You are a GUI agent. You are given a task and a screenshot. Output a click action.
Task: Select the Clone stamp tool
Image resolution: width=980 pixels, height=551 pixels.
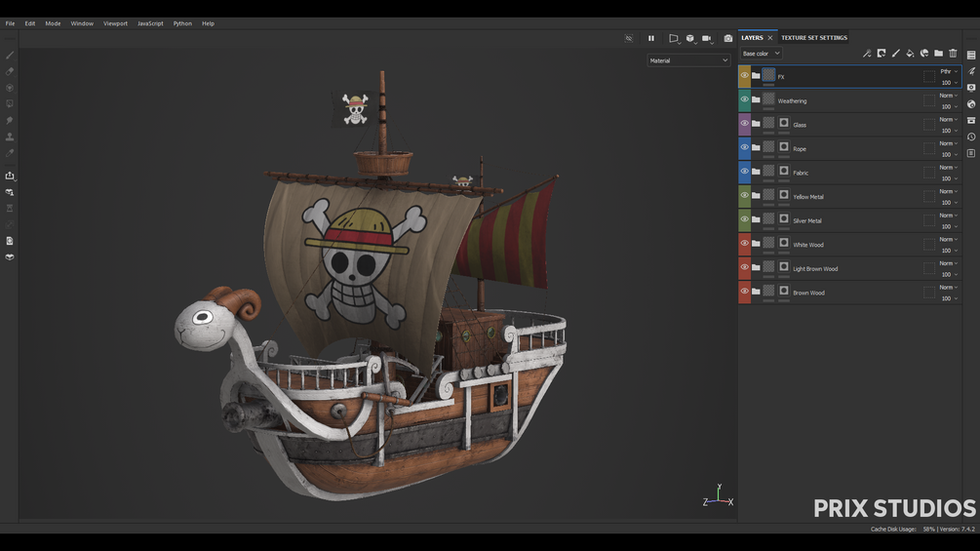click(x=10, y=137)
